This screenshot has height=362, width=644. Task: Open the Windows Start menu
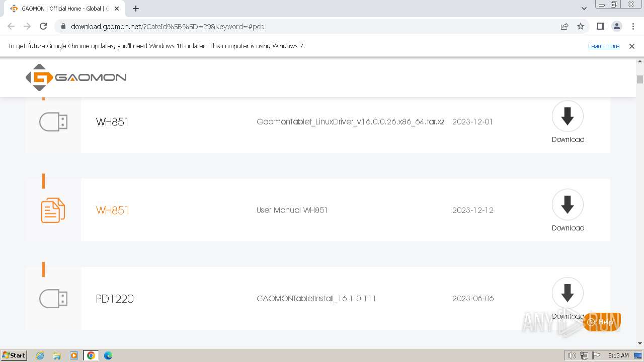click(x=14, y=355)
